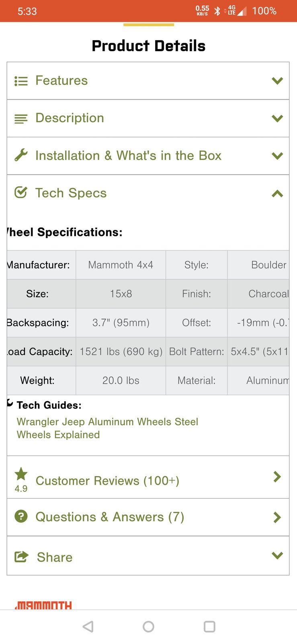Tap the Features list icon
The width and height of the screenshot is (297, 644).
21,81
